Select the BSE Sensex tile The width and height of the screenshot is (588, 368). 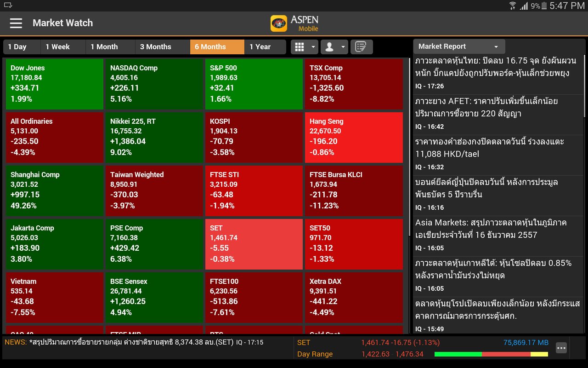pos(154,297)
